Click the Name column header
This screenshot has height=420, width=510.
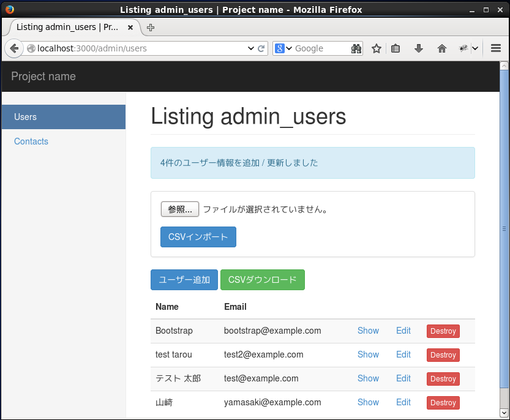coord(167,307)
